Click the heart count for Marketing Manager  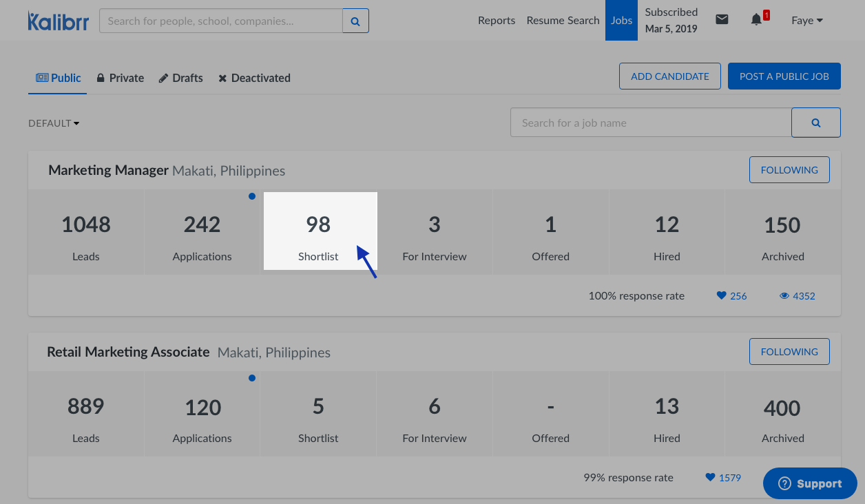coord(731,296)
